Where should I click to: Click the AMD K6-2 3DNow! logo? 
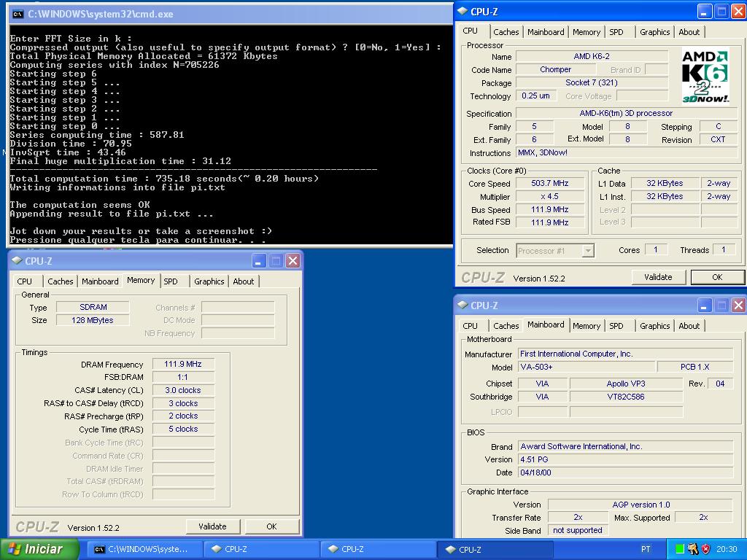click(705, 76)
